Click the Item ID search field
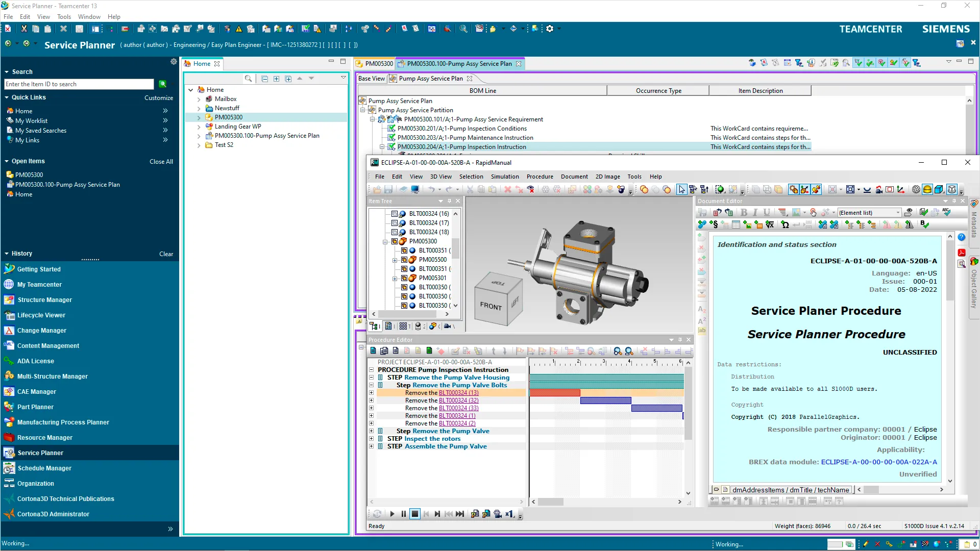 pyautogui.click(x=79, y=84)
